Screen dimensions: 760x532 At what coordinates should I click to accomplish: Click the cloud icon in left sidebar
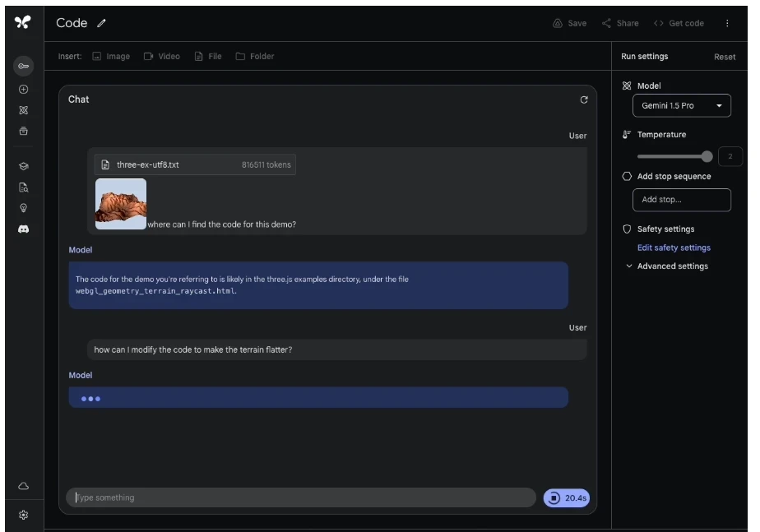(x=23, y=487)
